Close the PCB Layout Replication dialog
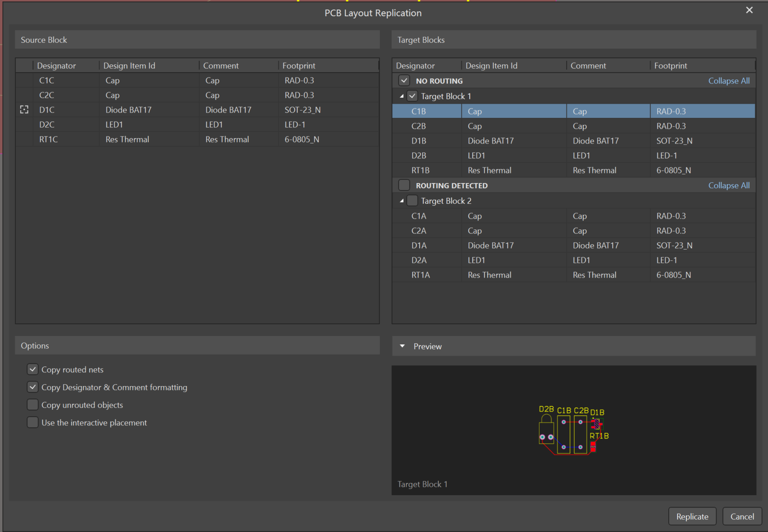This screenshot has width=768, height=532. [749, 10]
